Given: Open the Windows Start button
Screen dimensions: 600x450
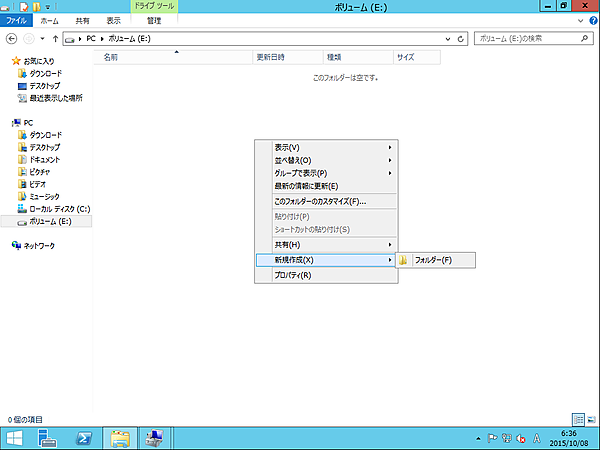Looking at the screenshot, I should (14, 439).
